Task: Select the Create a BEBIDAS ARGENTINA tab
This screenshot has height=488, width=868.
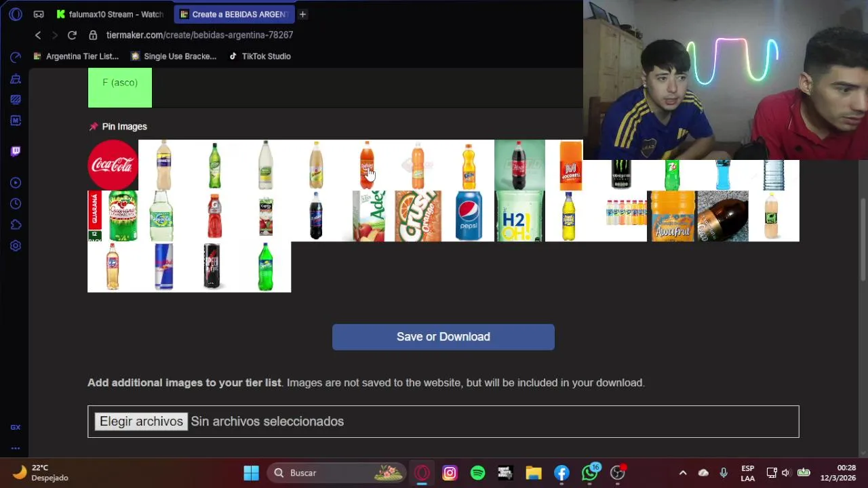Action: click(234, 14)
